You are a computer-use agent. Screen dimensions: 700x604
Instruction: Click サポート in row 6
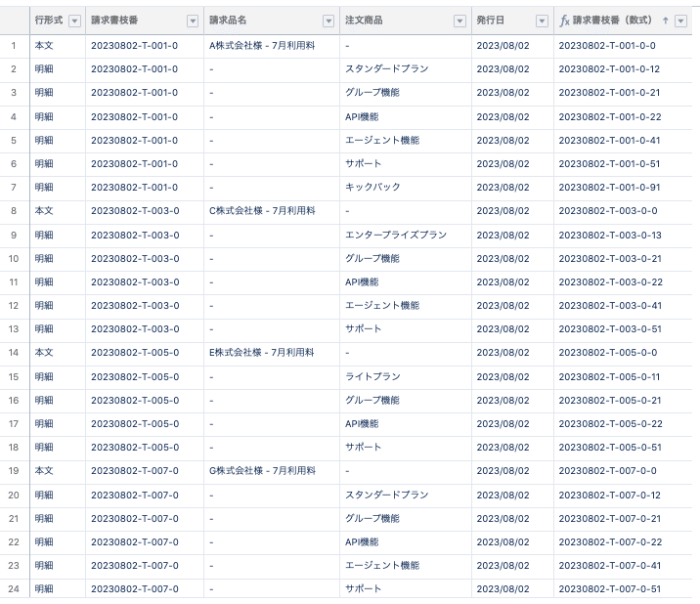click(363, 164)
